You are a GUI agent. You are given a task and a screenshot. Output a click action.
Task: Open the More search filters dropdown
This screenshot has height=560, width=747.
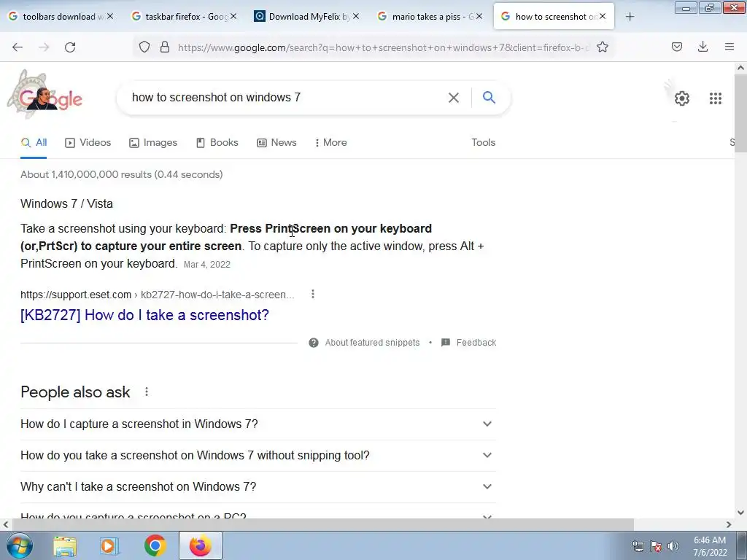[330, 143]
